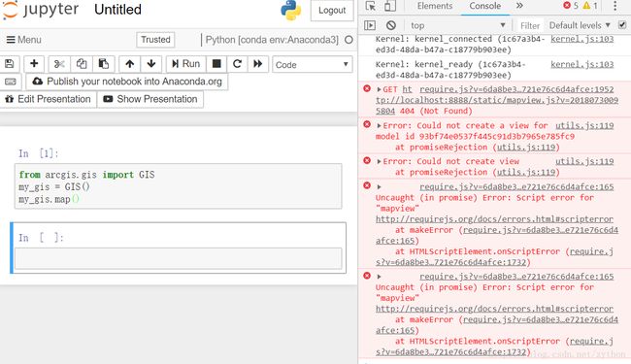Click the yellow warning count badge
Viewport: 631px width, 364px height.
pos(590,6)
